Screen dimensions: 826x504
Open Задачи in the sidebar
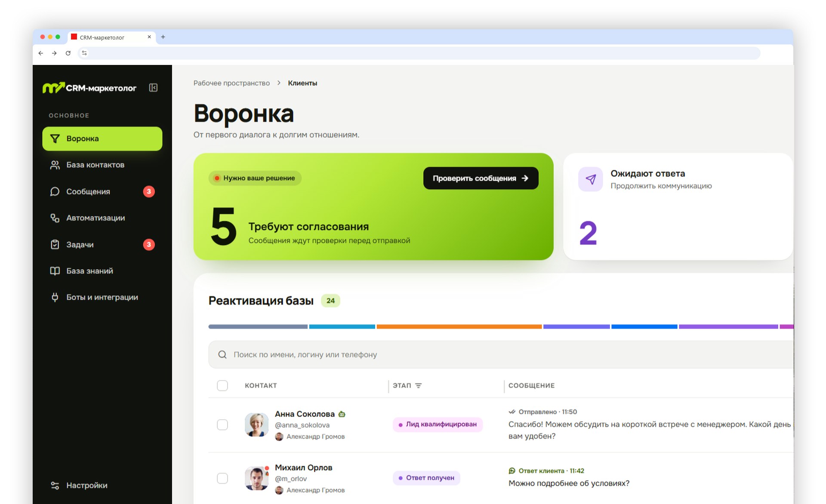[102, 245]
